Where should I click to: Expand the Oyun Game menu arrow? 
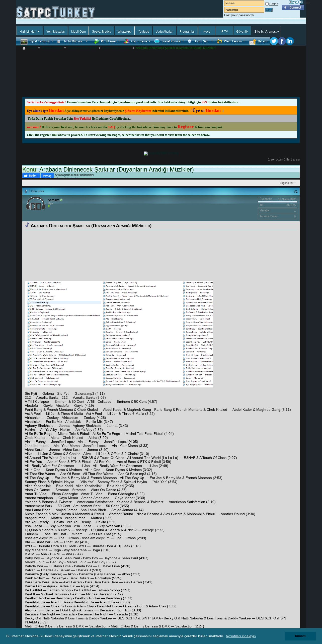click(149, 41)
